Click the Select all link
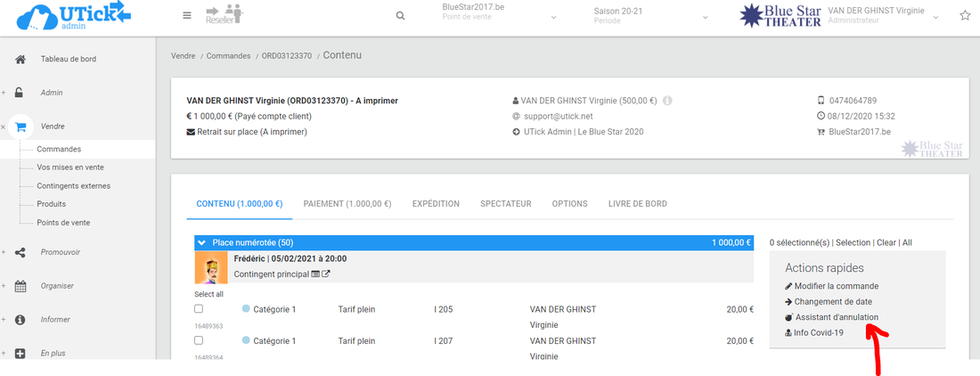980x376 pixels. (208, 294)
